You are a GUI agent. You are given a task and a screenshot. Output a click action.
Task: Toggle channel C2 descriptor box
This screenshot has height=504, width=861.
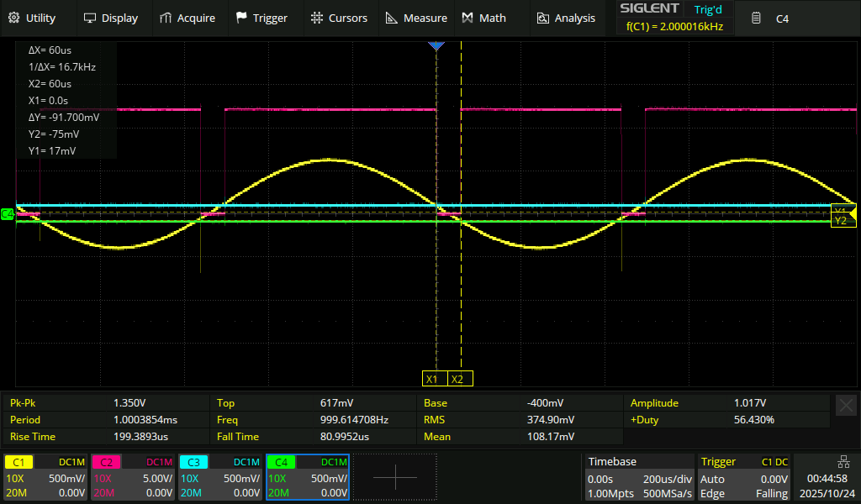point(133,477)
